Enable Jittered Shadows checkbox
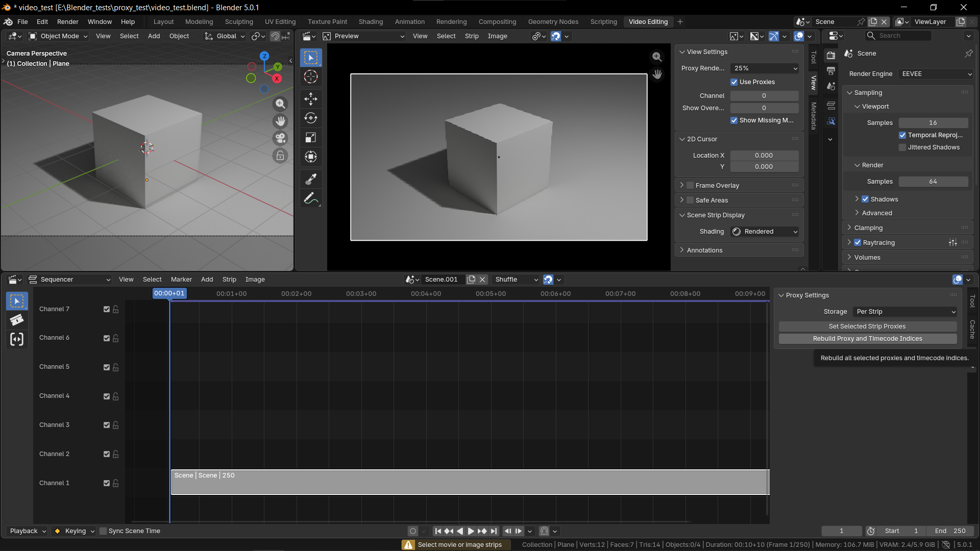Viewport: 980px width, 551px height. [902, 147]
